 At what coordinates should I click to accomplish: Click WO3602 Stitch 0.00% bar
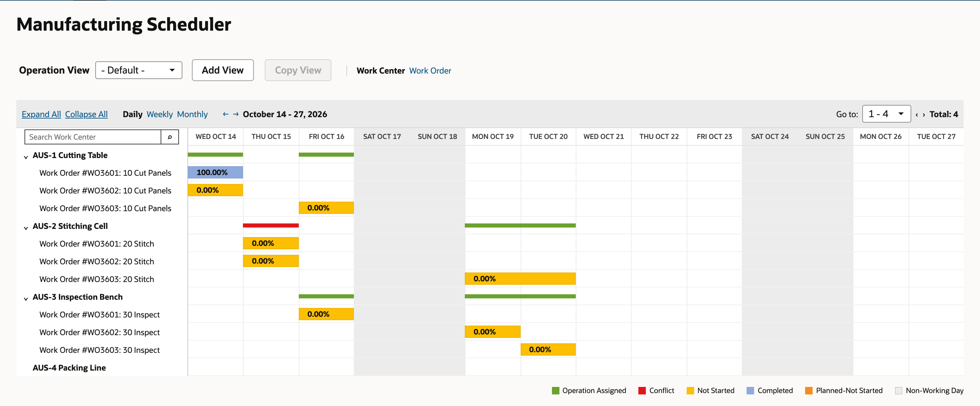(x=271, y=261)
